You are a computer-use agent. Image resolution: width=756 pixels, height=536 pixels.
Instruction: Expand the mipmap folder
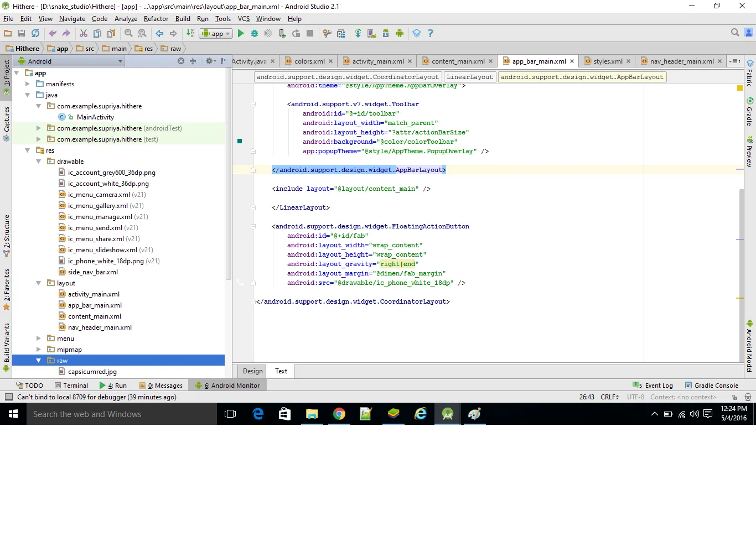point(39,350)
